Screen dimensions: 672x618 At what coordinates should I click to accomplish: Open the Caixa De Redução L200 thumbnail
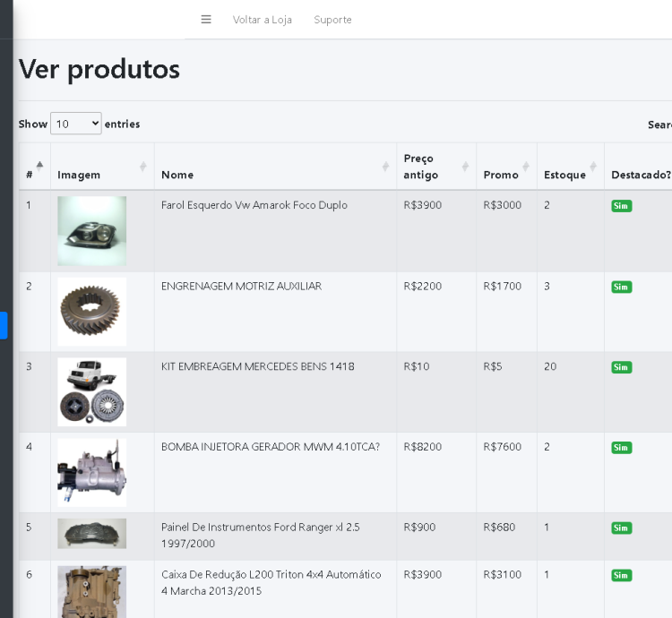coord(92,592)
